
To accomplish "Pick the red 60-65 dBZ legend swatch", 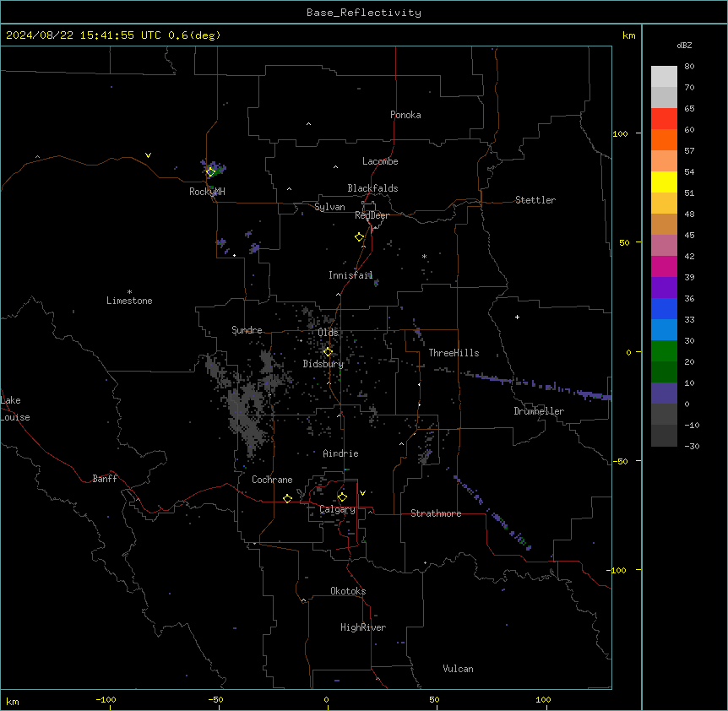I will tap(664, 118).
